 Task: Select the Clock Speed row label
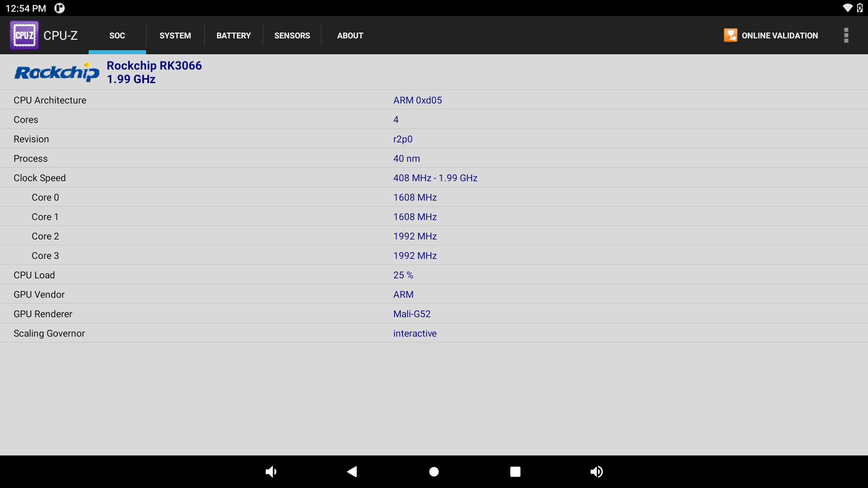(40, 178)
